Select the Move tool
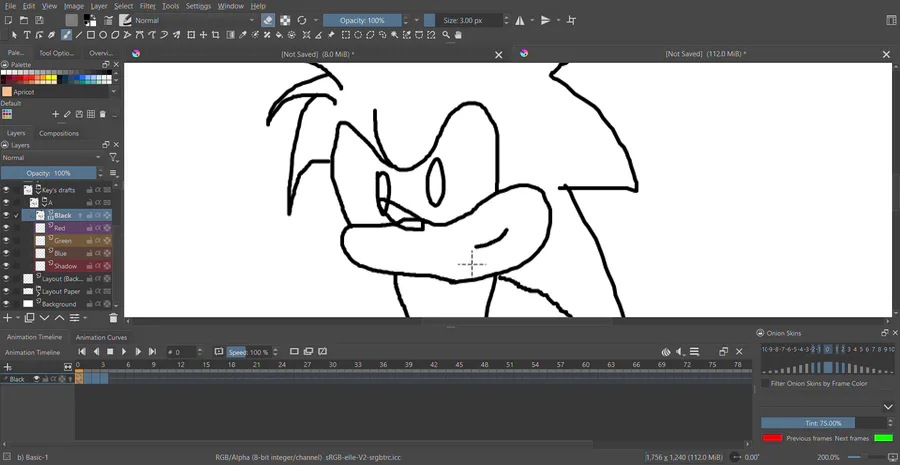The image size is (900, 465). [203, 35]
